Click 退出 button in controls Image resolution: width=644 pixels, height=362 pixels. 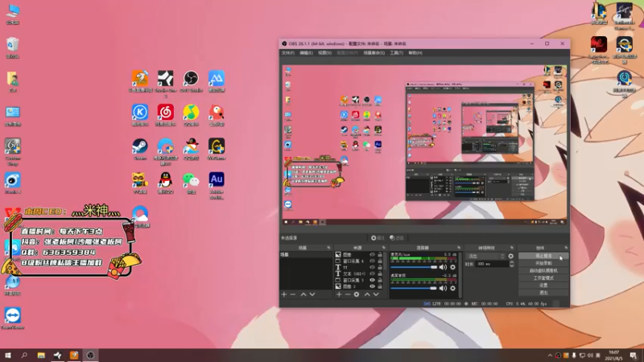(543, 293)
